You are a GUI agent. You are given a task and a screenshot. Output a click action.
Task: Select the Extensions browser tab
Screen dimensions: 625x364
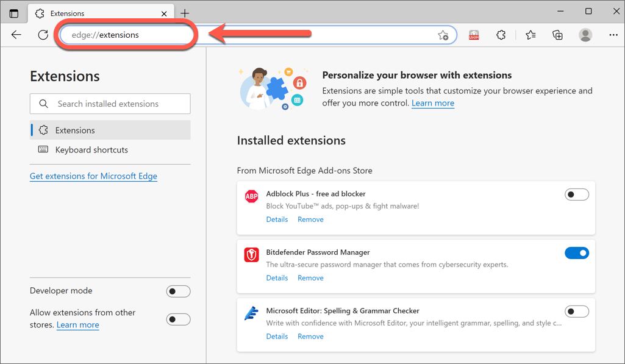101,13
